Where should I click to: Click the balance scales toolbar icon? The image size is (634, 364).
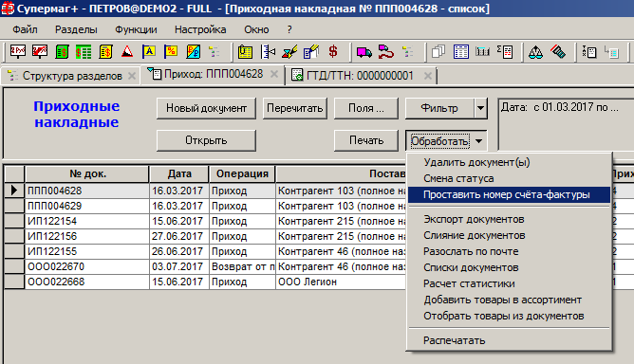click(x=535, y=52)
